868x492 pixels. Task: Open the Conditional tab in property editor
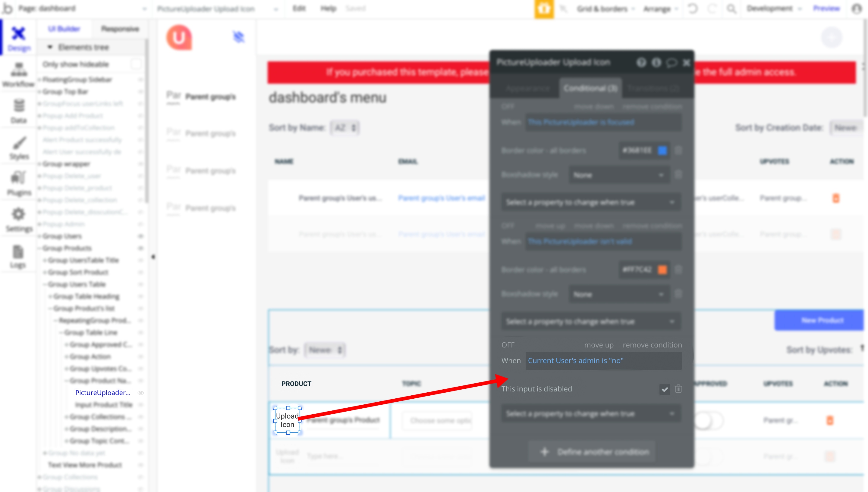point(590,88)
